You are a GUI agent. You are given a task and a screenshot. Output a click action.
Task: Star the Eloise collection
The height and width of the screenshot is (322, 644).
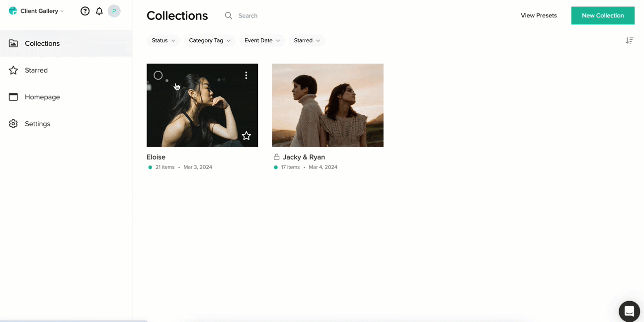click(x=246, y=136)
